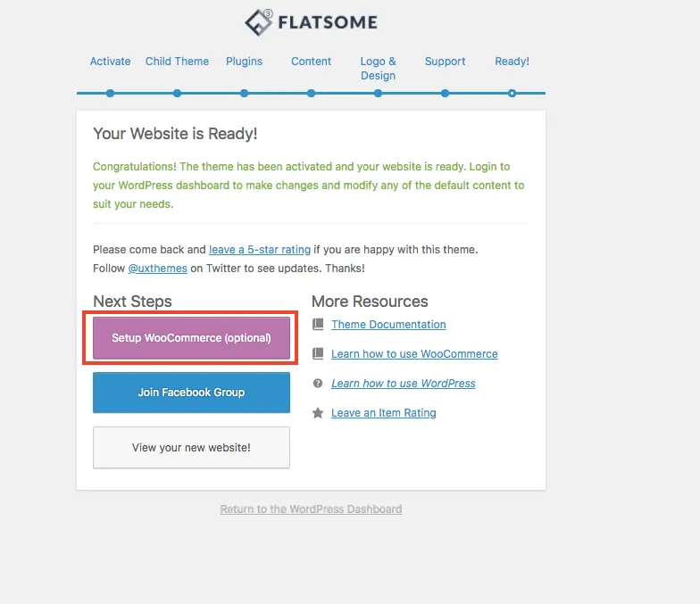Go to the Support step
The width and height of the screenshot is (700, 604).
tap(445, 61)
